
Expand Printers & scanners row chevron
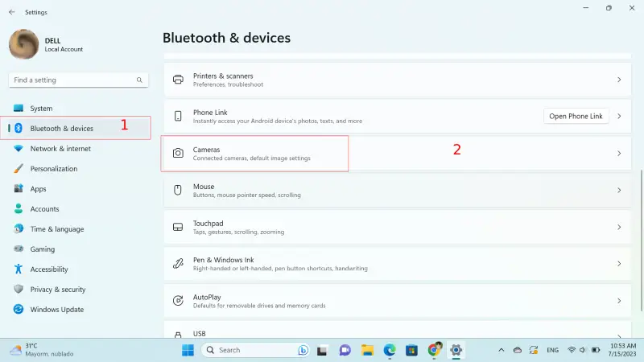click(619, 80)
